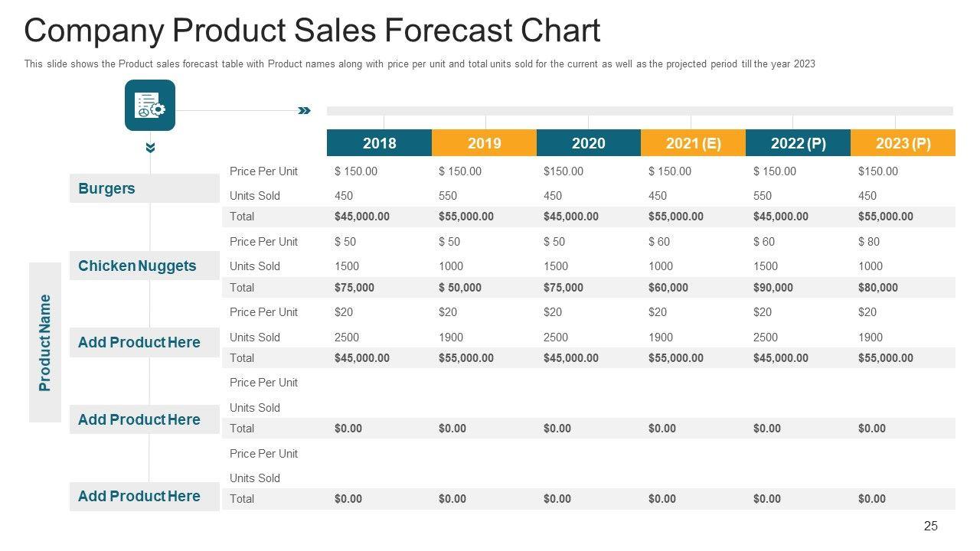Select the orange 2023 (P) header

[x=903, y=143]
